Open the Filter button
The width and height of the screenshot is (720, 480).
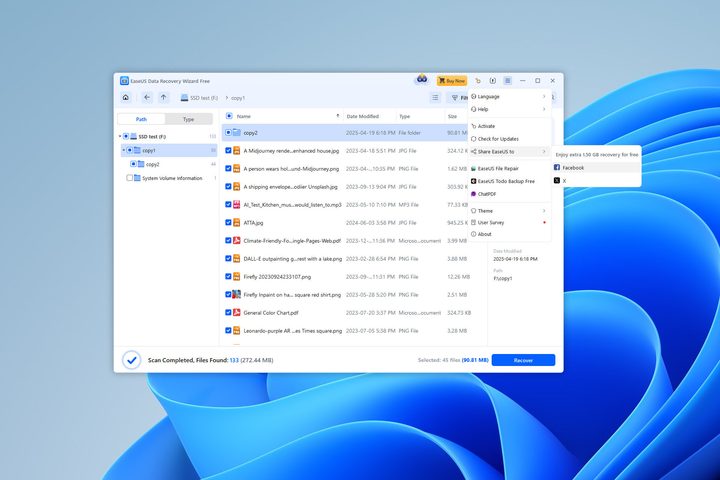point(457,98)
